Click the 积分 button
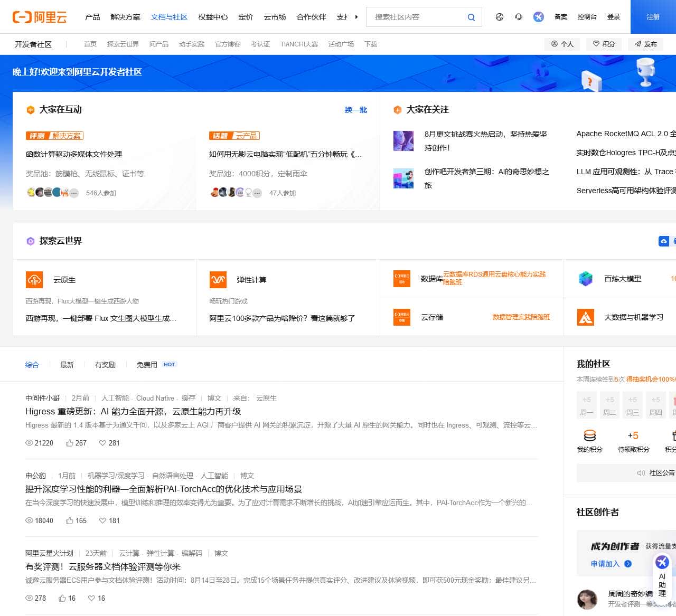This screenshot has width=676, height=616. click(x=604, y=44)
